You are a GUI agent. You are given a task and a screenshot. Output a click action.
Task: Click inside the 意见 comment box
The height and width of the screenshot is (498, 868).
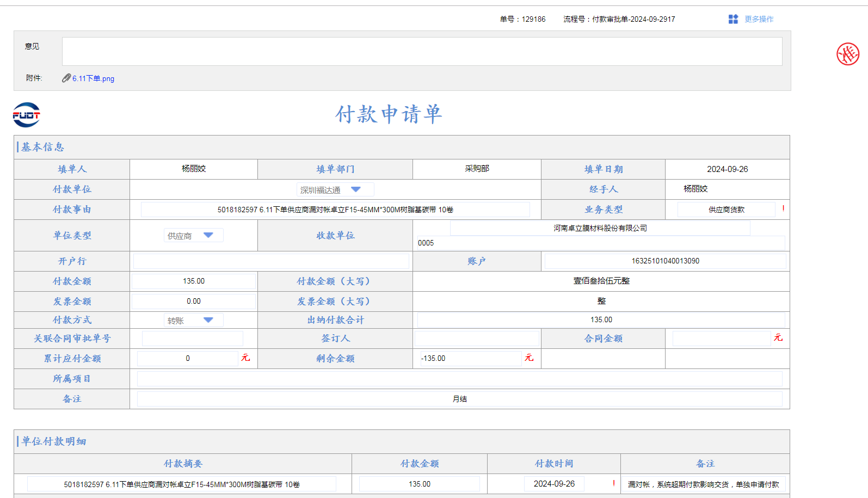pyautogui.click(x=422, y=51)
